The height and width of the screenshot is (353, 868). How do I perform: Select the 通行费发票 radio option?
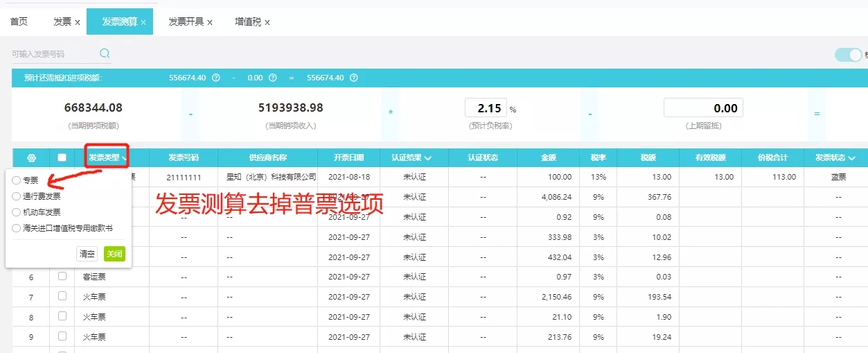(x=17, y=196)
